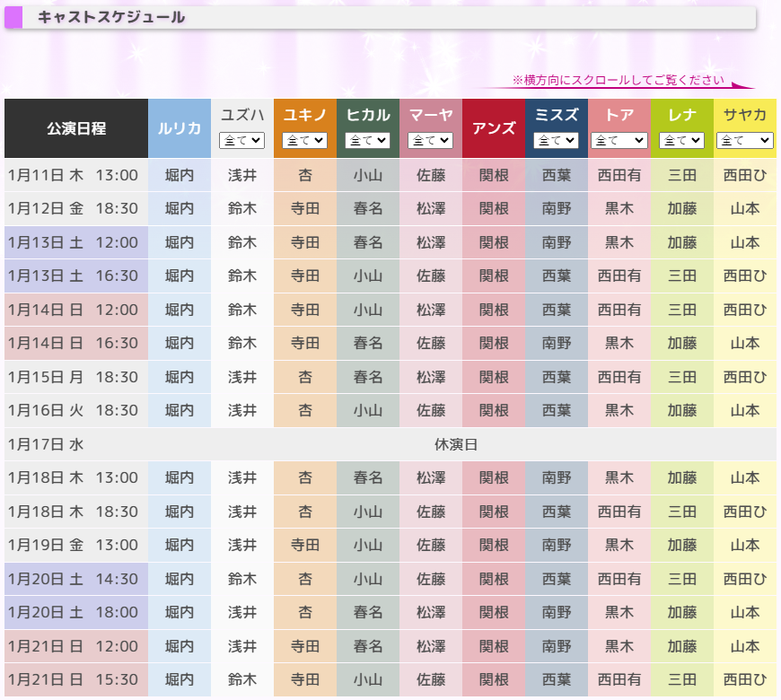Click the horizontal scroll hint text
Image resolution: width=781 pixels, height=700 pixels.
[x=618, y=80]
